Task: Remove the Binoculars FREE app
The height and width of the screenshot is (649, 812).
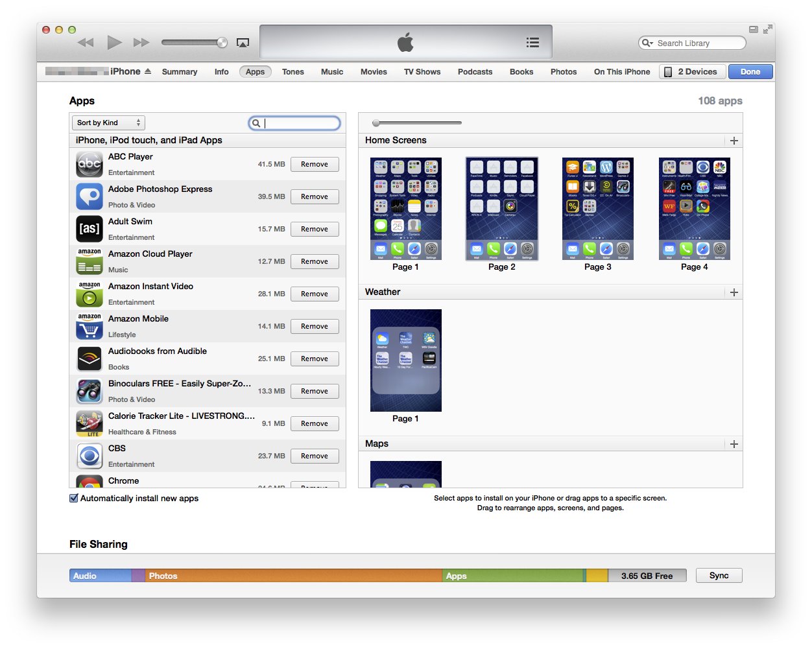Action: [315, 391]
